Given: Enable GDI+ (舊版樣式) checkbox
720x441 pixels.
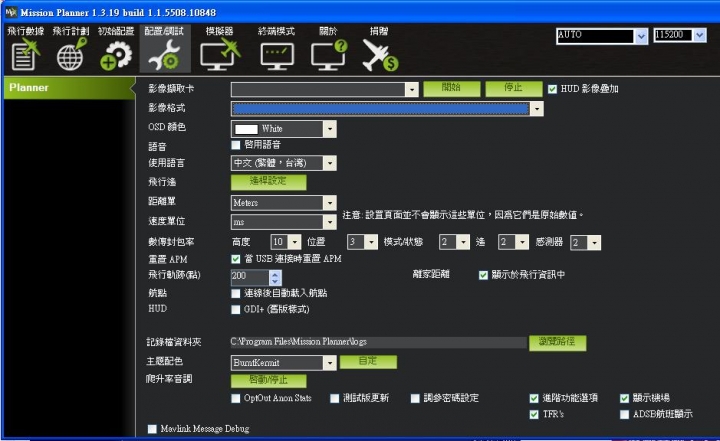Looking at the screenshot, I should point(236,309).
